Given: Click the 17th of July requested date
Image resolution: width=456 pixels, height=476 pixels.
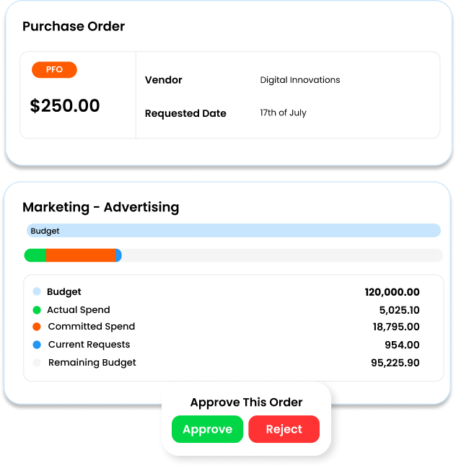Looking at the screenshot, I should pyautogui.click(x=283, y=113).
